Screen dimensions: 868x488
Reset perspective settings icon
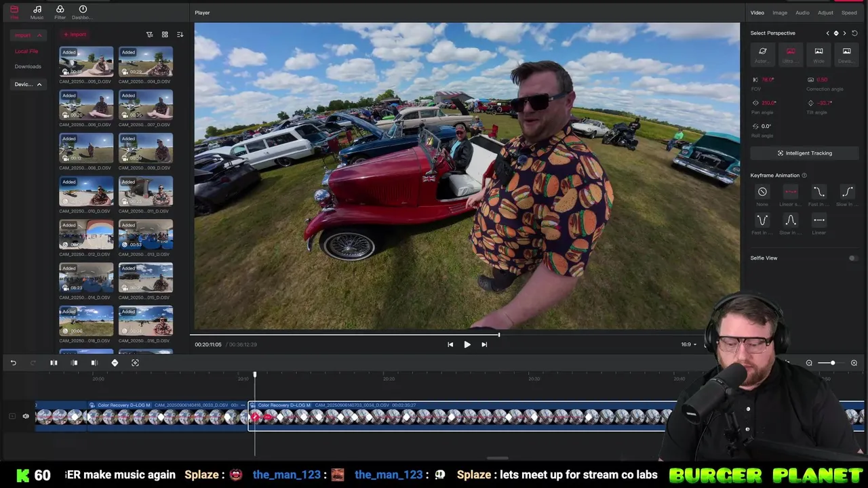pos(854,33)
